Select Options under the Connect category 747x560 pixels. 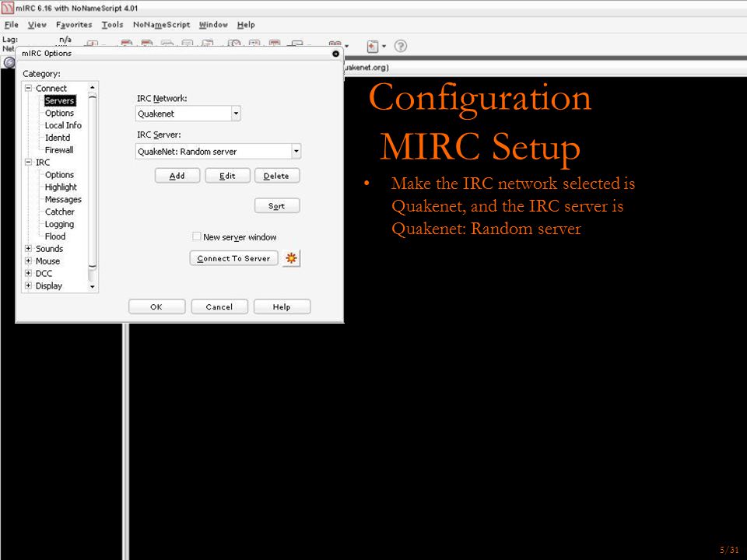tap(60, 113)
